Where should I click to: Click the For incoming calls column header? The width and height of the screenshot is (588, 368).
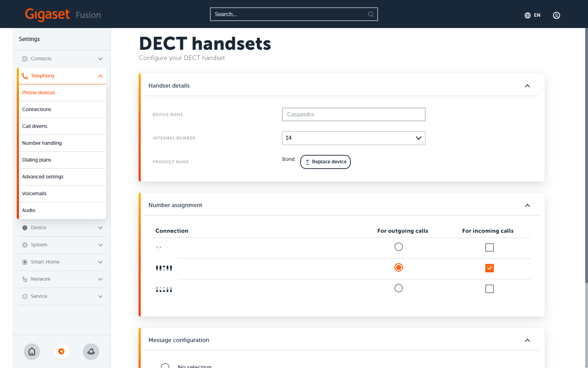488,231
